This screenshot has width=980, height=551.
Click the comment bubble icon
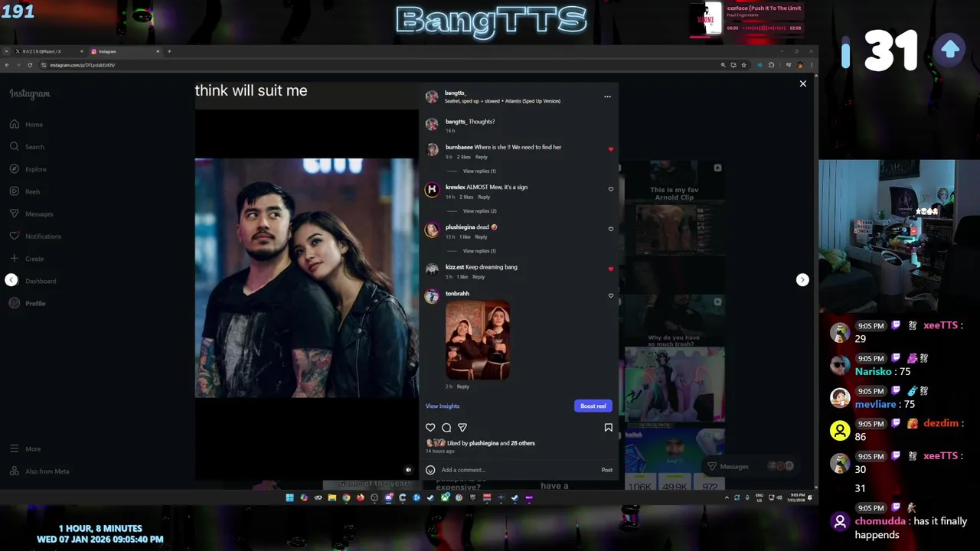coord(446,428)
